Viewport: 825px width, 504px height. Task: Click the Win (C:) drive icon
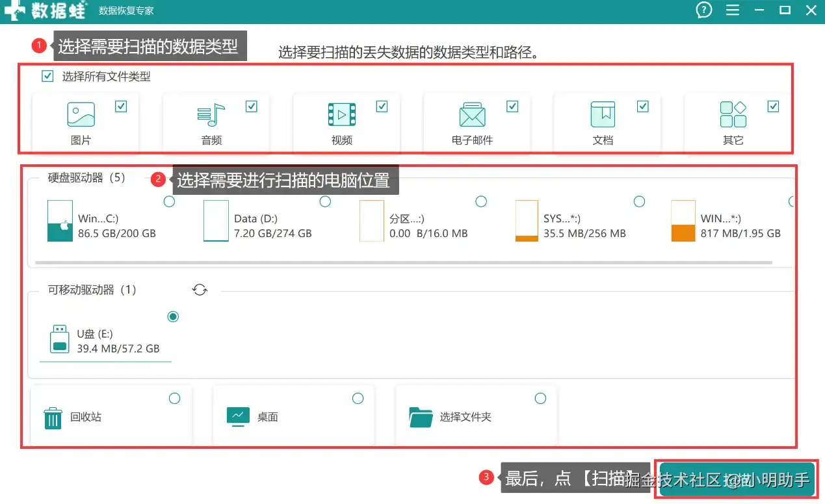pyautogui.click(x=60, y=221)
